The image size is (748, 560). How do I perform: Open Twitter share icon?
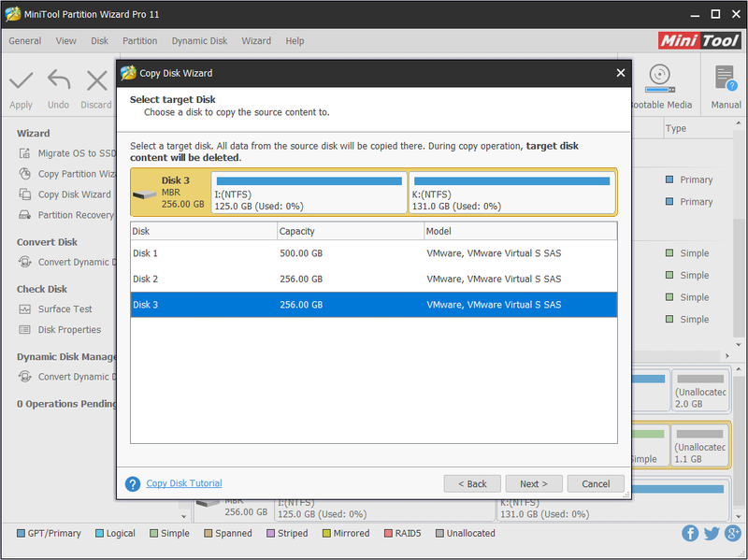click(712, 533)
